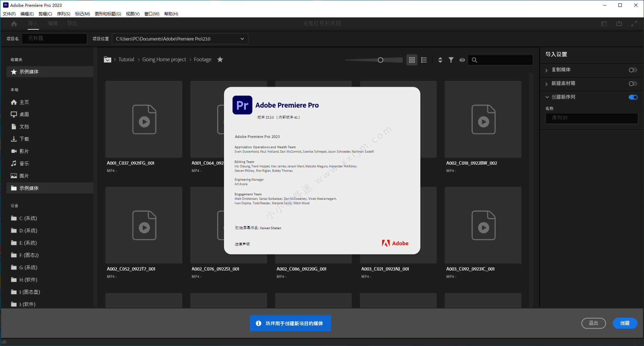The width and height of the screenshot is (644, 346).
Task: Go to the Tutorial breadcrumb
Action: [126, 59]
